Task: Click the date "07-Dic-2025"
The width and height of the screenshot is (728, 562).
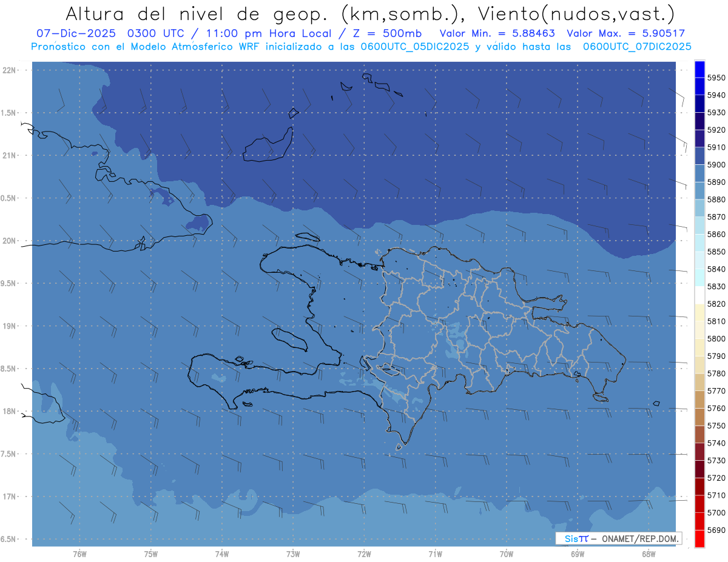Action: coord(78,33)
